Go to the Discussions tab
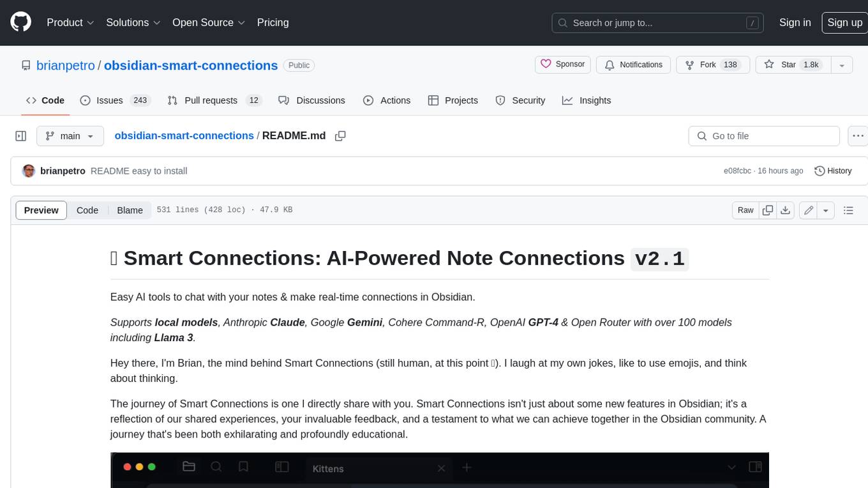 (312, 100)
